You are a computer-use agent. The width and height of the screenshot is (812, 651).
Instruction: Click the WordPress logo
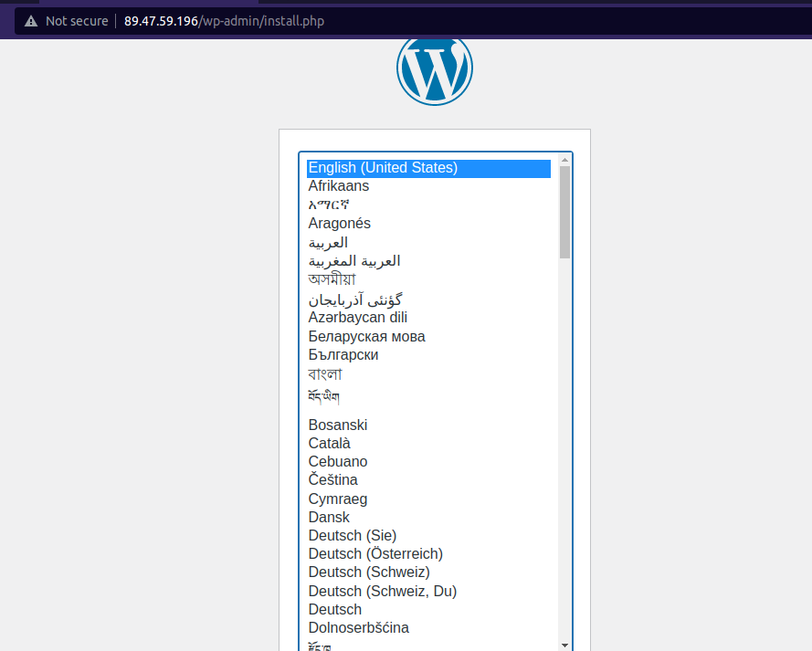tap(435, 68)
